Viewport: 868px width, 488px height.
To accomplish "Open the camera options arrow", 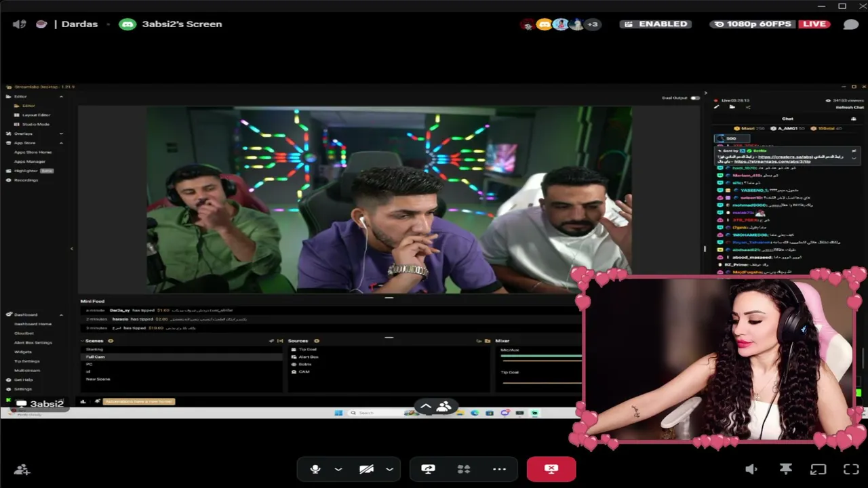I will point(389,469).
